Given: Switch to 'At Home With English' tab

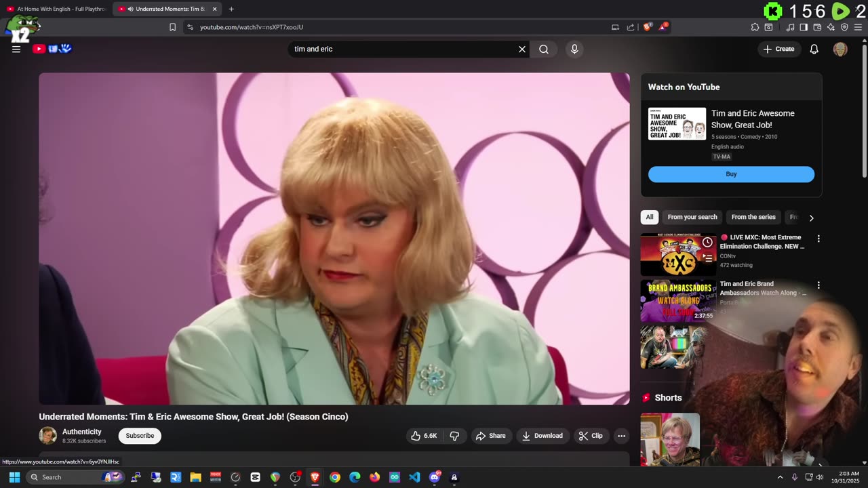Looking at the screenshot, I should pyautogui.click(x=57, y=9).
